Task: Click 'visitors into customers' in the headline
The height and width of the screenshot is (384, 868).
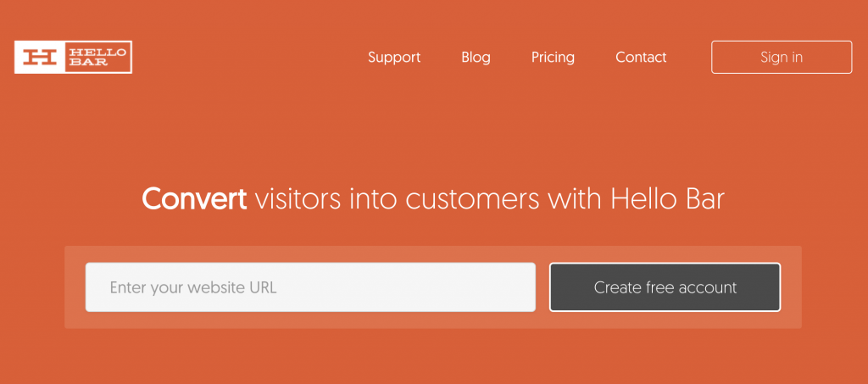Action: (x=397, y=199)
